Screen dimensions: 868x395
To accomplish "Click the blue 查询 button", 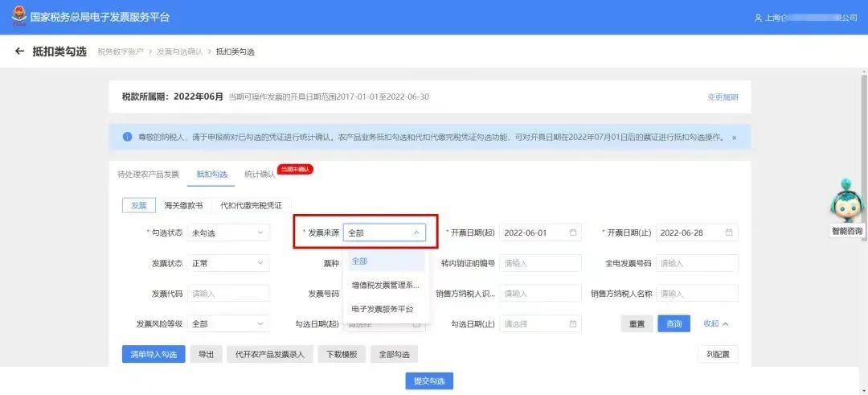I will (674, 323).
